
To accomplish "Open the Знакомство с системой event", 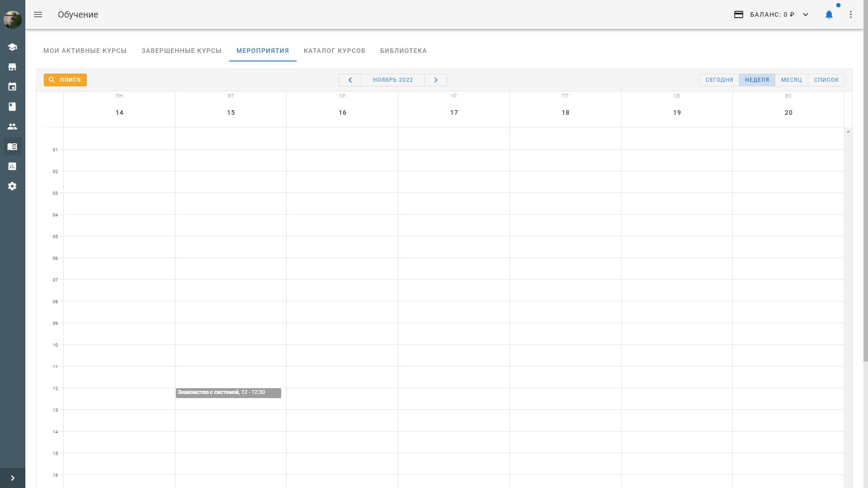I will [x=228, y=393].
